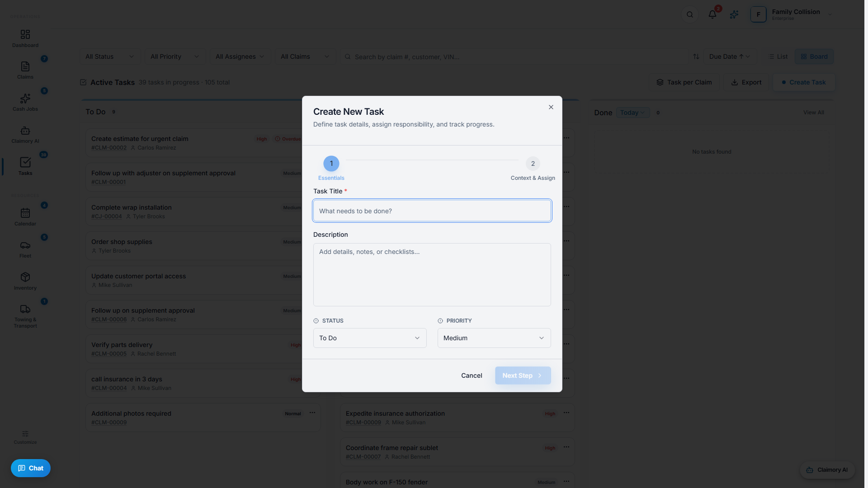Click the Create Task button

coord(803,82)
